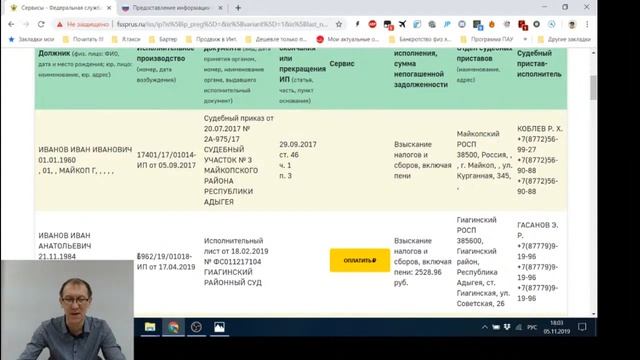The image size is (640, 360).
Task: Open the Почитать !!! bookmarks folder
Action: click(83, 39)
